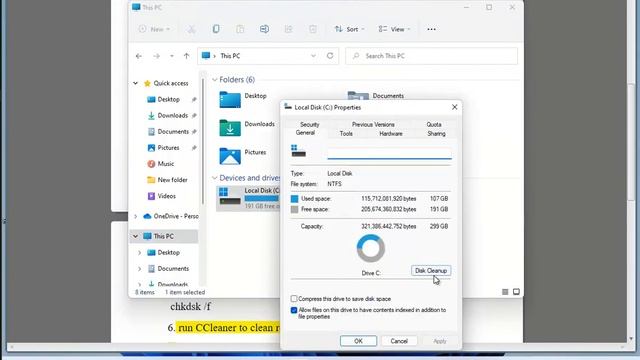The image size is (640, 360).
Task: Open the Sharing tab
Action: pyautogui.click(x=436, y=133)
